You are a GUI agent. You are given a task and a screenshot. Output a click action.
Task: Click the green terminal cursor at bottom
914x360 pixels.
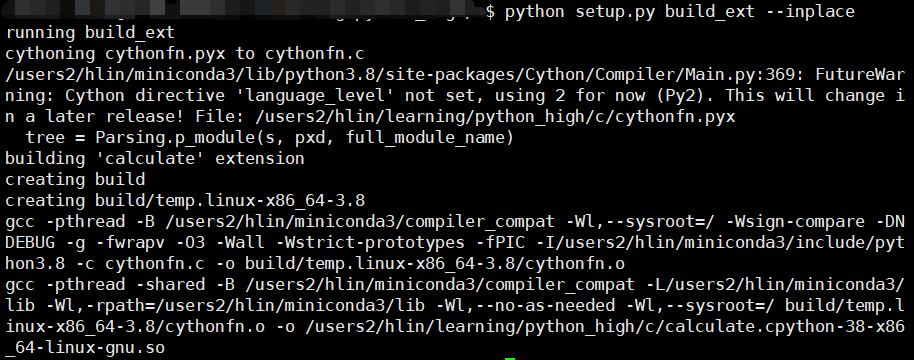(510, 358)
